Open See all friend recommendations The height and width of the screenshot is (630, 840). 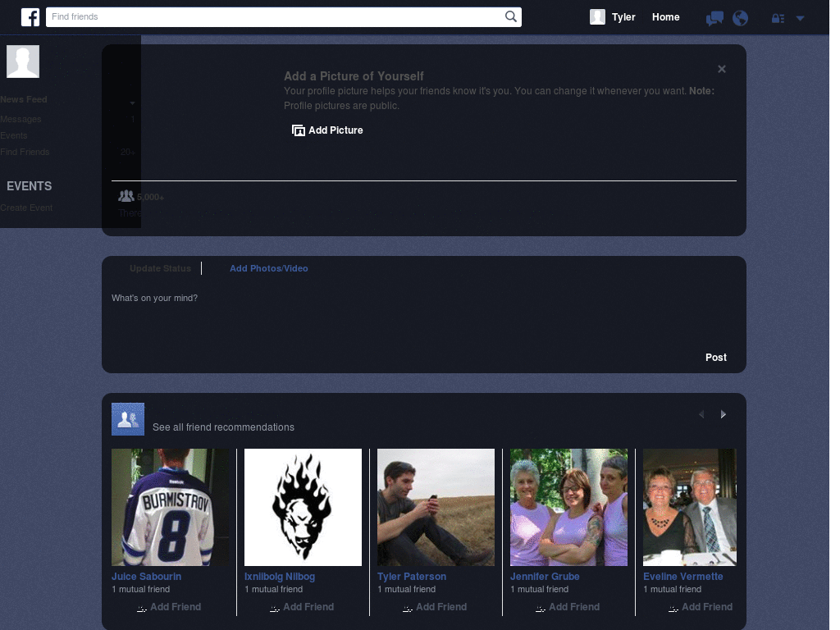[x=223, y=427]
